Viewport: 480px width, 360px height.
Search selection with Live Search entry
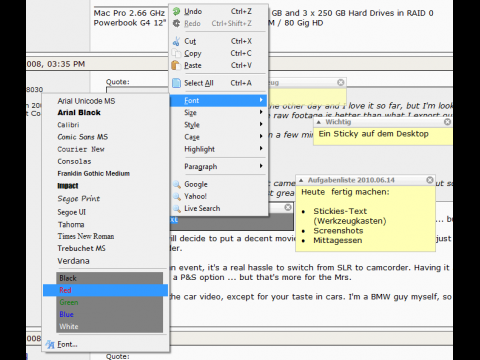coord(219,208)
